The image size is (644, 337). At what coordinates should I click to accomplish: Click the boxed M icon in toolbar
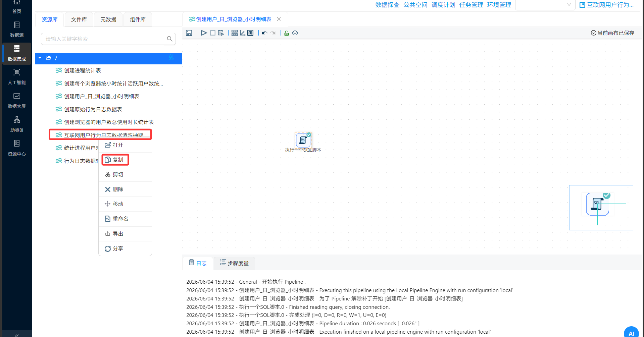click(250, 33)
